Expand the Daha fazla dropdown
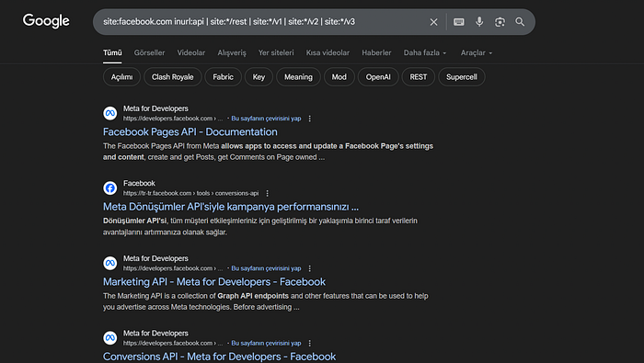The height and width of the screenshot is (363, 644). [425, 53]
